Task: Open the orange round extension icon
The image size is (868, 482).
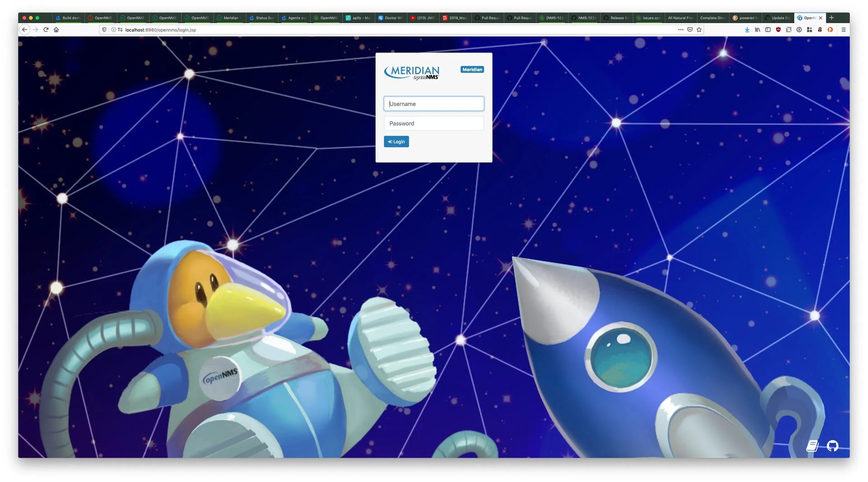Action: click(x=830, y=30)
